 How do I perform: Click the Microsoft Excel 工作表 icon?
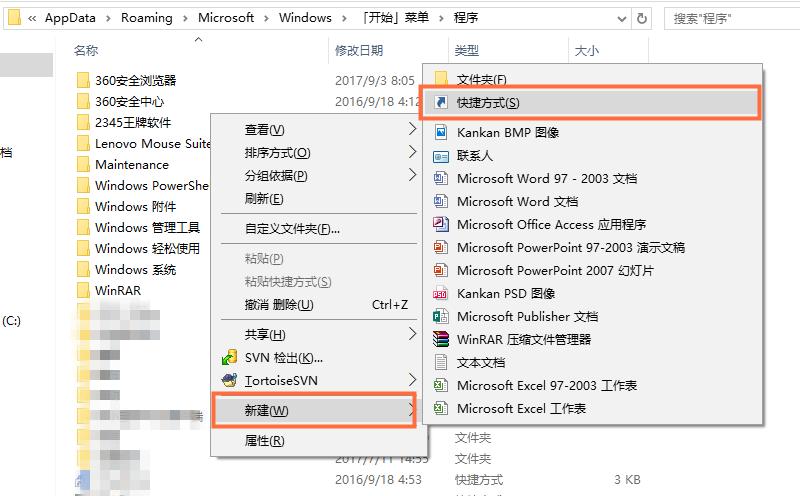441,408
